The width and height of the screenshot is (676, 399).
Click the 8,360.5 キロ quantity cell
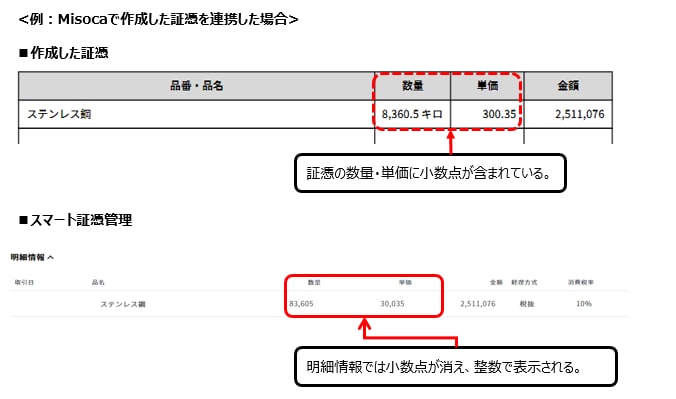[x=413, y=114]
